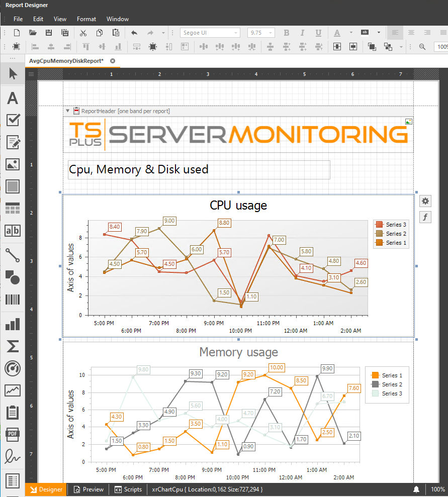This screenshot has height=497, width=448.
Task: Collapse the ReportHeader band
Action: [67, 111]
